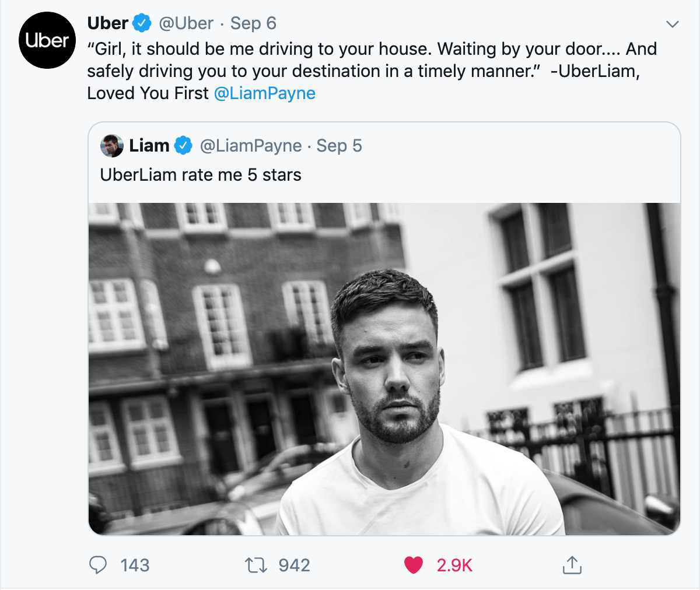Click Uber's blue verified badge
Viewport: 700px width, 590px height.
point(142,23)
